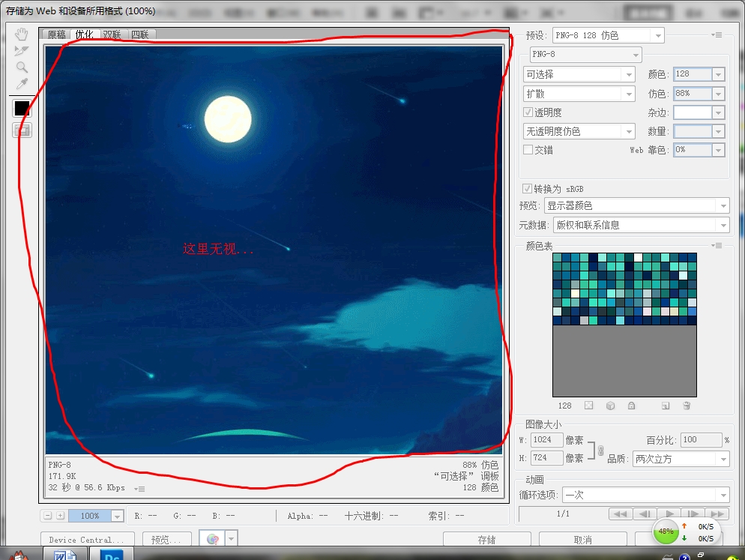Open the 元数据 dropdown
Image resolution: width=745 pixels, height=560 pixels.
coord(642,225)
